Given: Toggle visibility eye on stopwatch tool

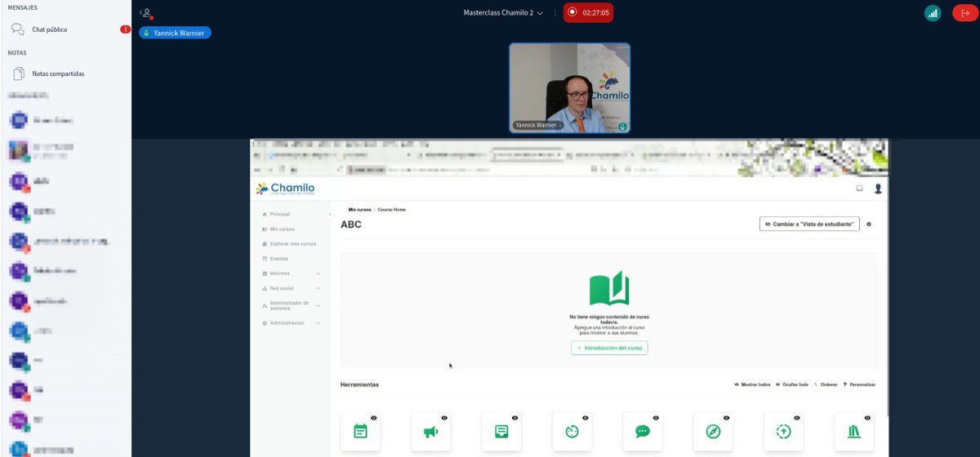Looking at the screenshot, I should click(x=586, y=418).
